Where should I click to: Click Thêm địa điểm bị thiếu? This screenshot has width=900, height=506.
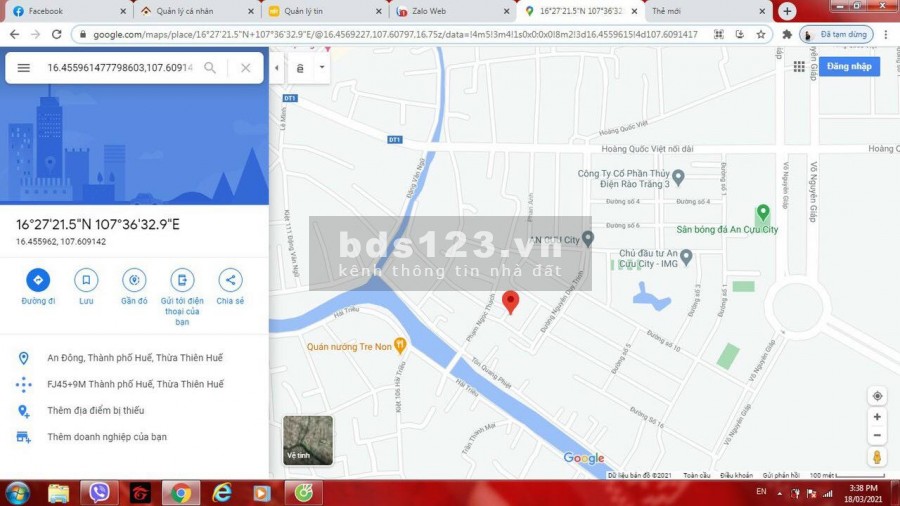pyautogui.click(x=134, y=411)
